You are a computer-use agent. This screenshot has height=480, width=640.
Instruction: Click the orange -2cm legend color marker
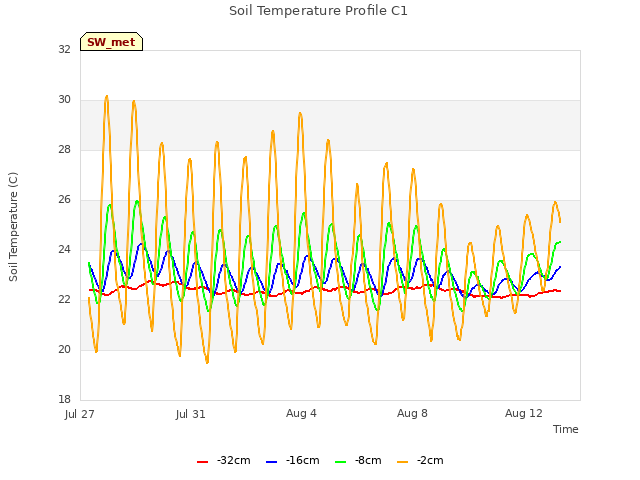[402, 462]
